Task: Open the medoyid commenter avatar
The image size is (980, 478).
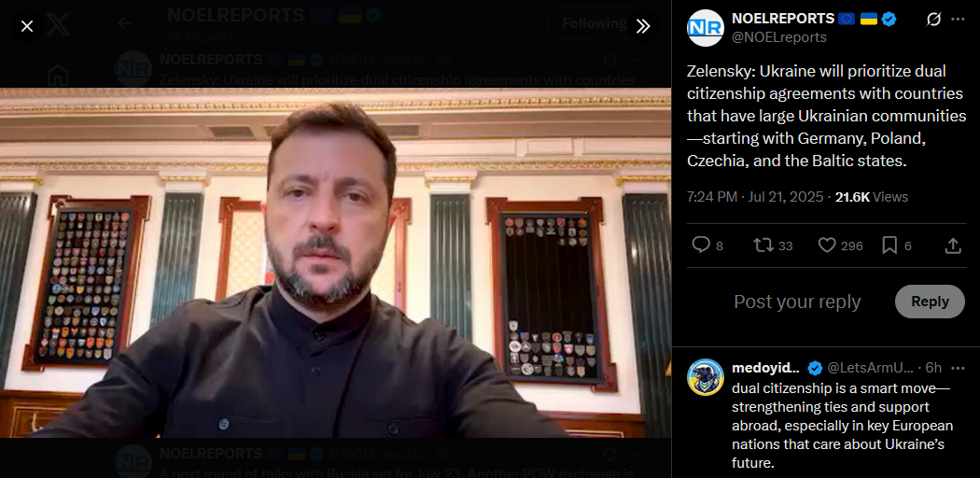Action: pos(706,377)
